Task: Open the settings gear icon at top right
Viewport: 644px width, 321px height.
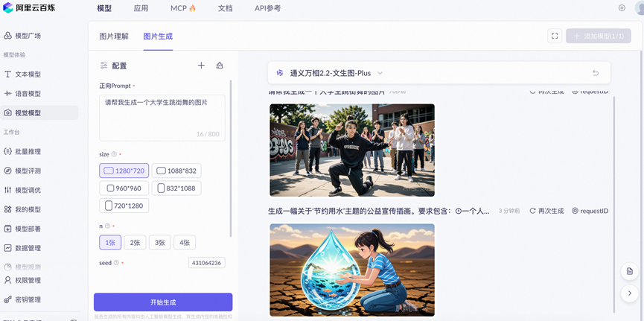Action: [622, 7]
